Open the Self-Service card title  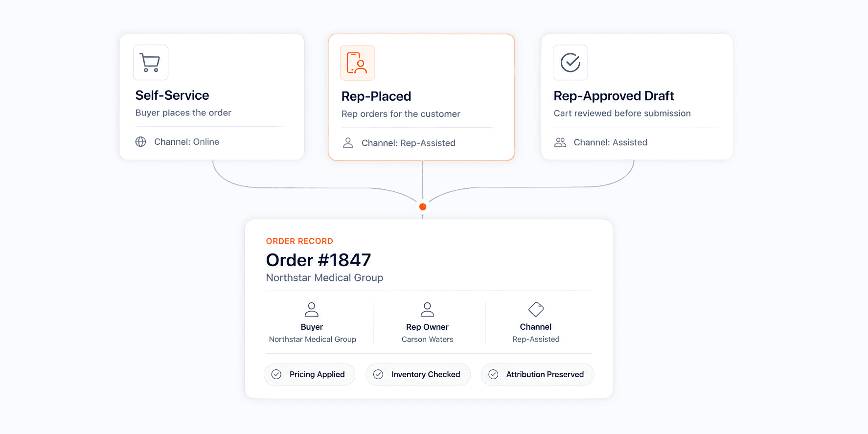click(172, 95)
